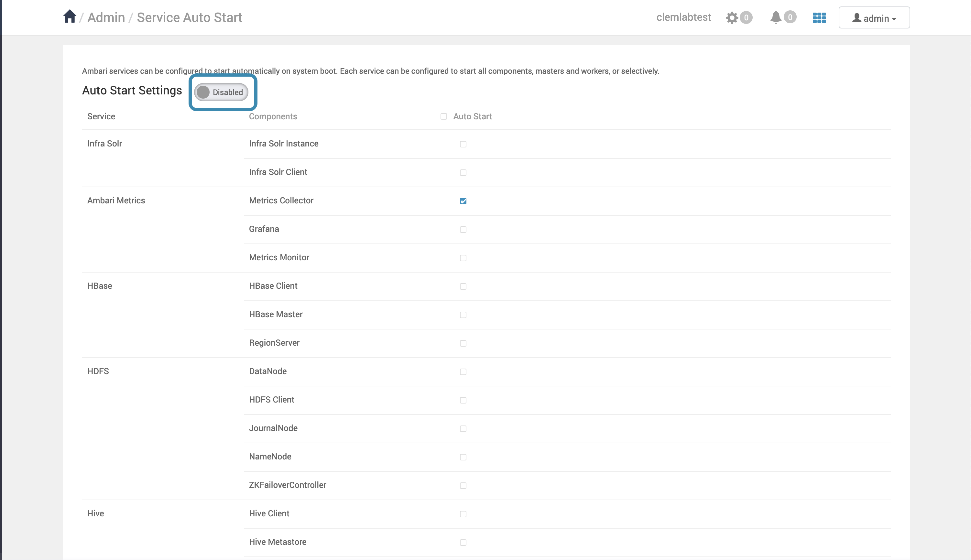971x560 pixels.
Task: Click the HBase service name
Action: click(100, 286)
